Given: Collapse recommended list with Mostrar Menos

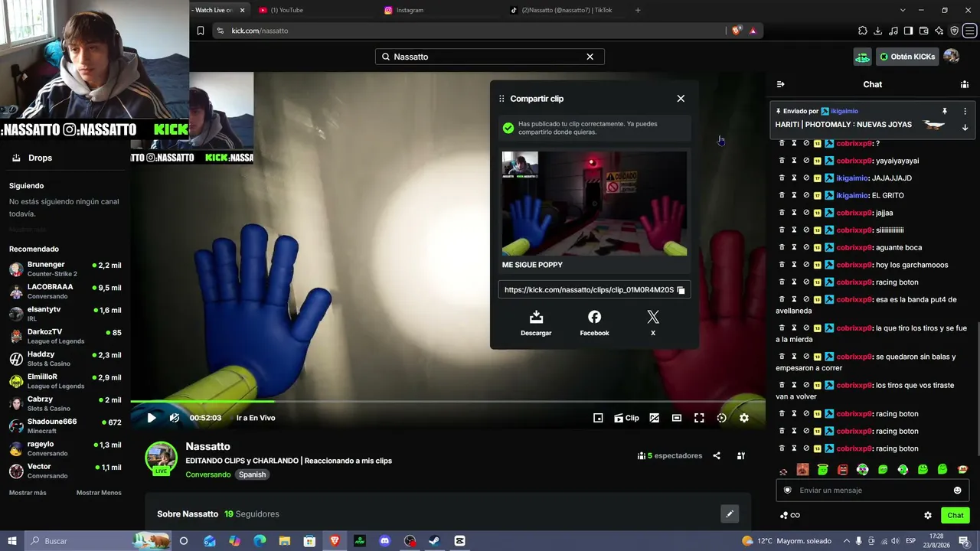Looking at the screenshot, I should 99,493.
